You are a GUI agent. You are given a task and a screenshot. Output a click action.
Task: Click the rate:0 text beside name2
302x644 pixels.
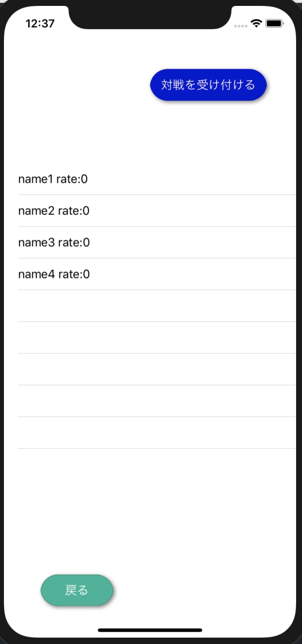(74, 211)
